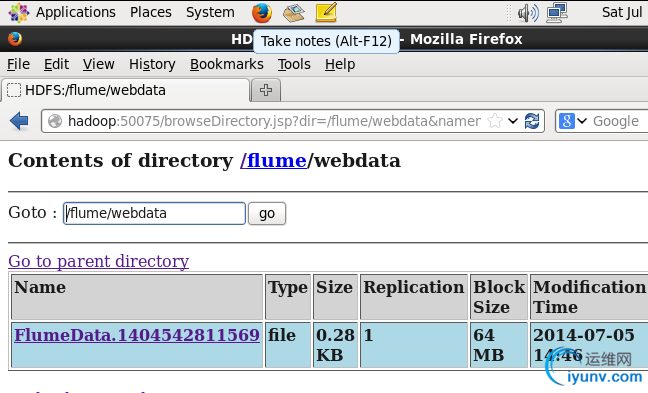
Task: Open the View menu
Action: coord(98,64)
